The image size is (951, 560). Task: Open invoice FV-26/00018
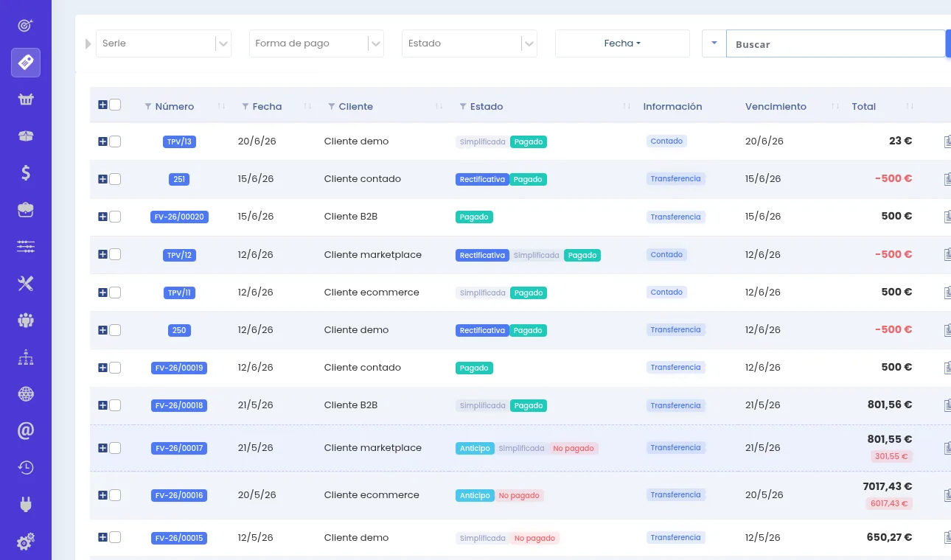[x=179, y=405]
